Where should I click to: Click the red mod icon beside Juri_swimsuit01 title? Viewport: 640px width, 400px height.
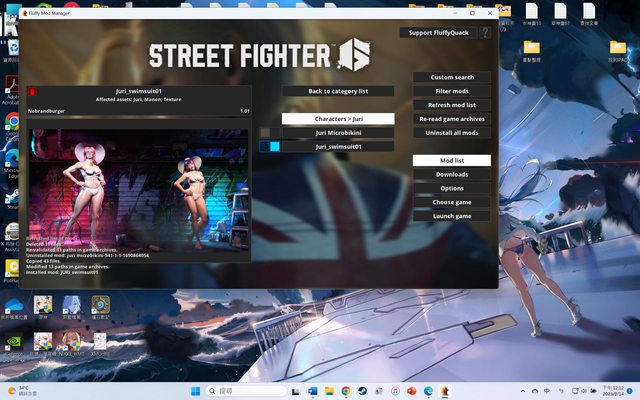[34, 92]
